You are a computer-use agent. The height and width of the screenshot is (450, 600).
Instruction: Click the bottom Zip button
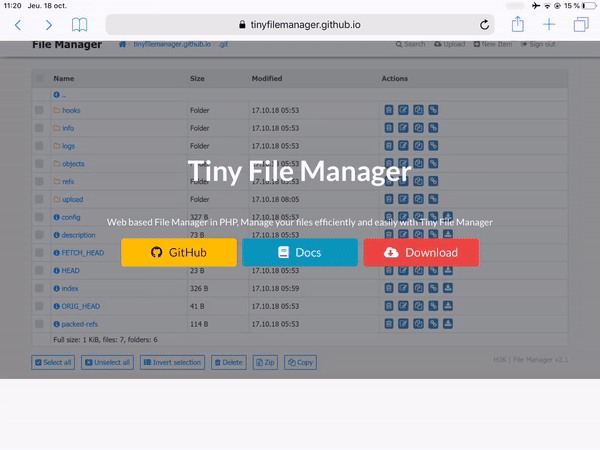point(265,362)
